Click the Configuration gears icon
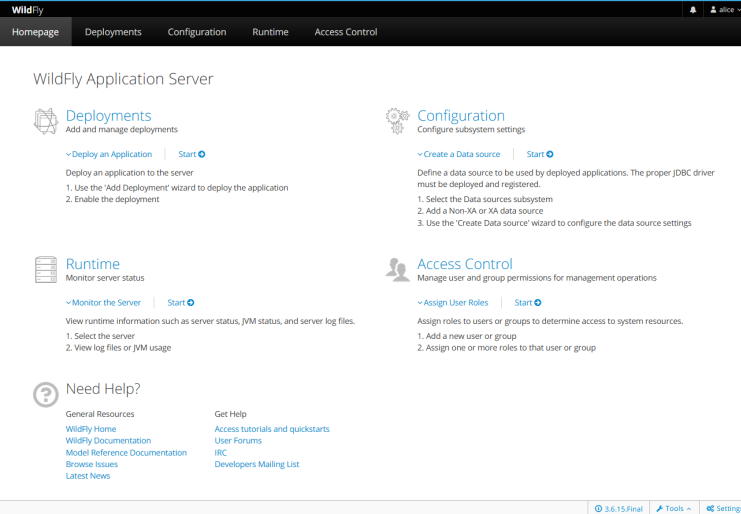 click(x=397, y=121)
